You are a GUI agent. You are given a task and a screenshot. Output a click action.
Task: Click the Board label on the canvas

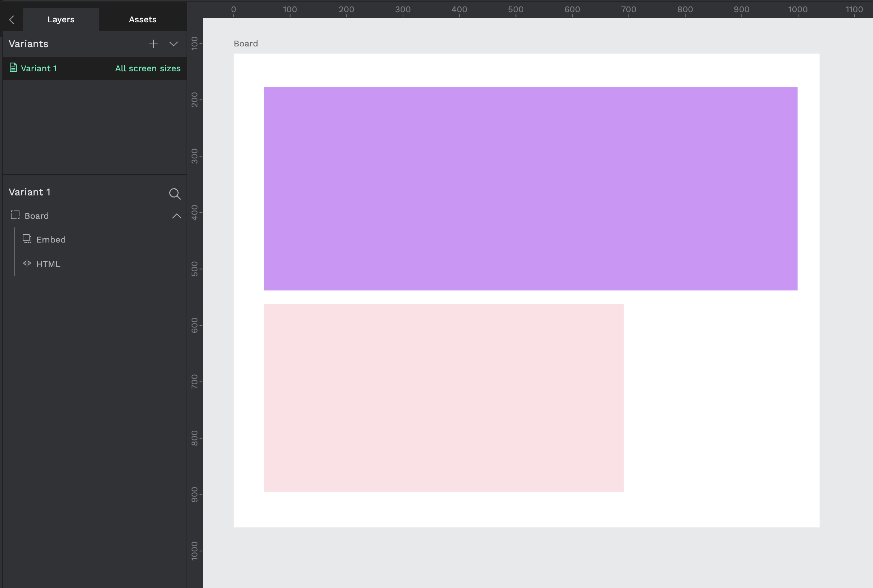pos(246,44)
